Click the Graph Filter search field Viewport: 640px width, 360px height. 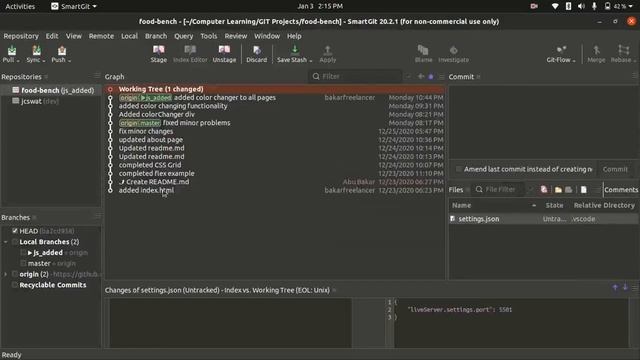point(355,76)
